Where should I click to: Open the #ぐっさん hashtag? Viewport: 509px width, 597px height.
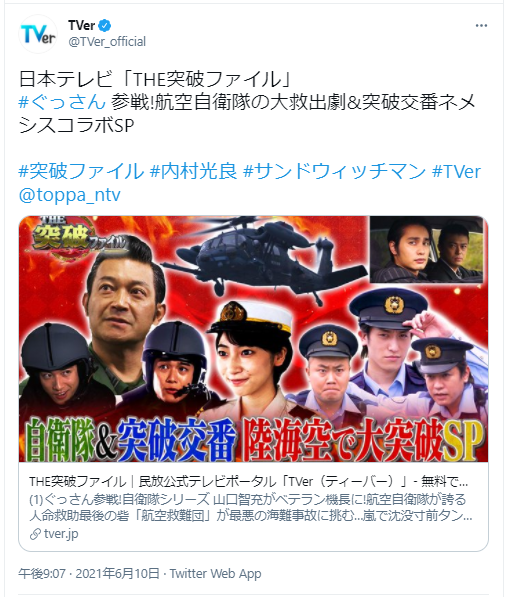click(62, 102)
